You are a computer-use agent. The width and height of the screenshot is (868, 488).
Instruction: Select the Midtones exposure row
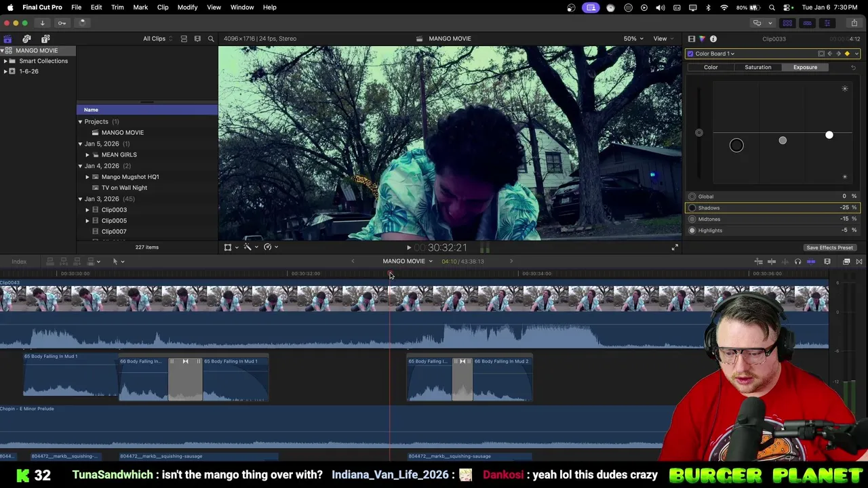pos(772,219)
